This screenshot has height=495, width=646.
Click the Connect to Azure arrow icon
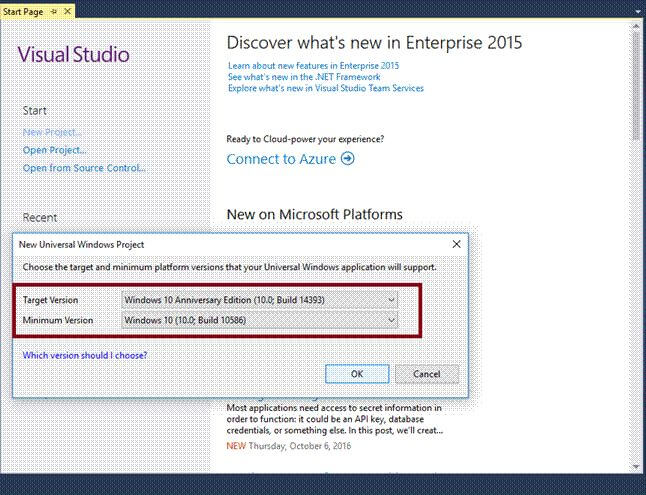pos(348,158)
